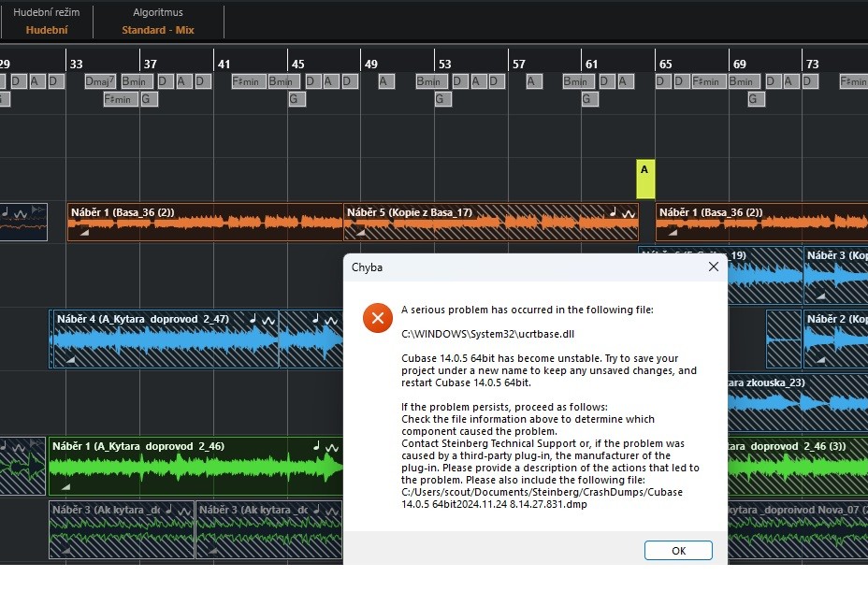Click crash dump path 'C:/Users/scout/Documents/Steinberg/CrashDumps/Cubase'
Screen dimensions: 868x606
[542, 492]
